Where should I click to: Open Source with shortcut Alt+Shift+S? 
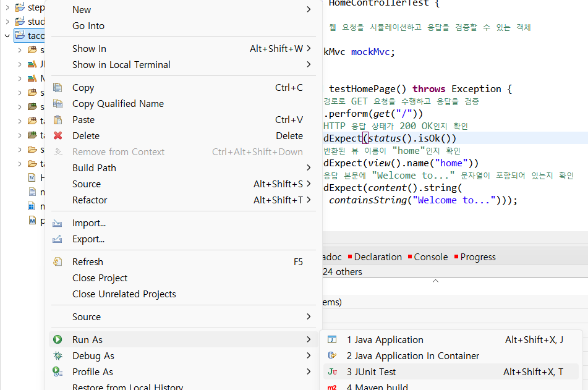click(184, 184)
